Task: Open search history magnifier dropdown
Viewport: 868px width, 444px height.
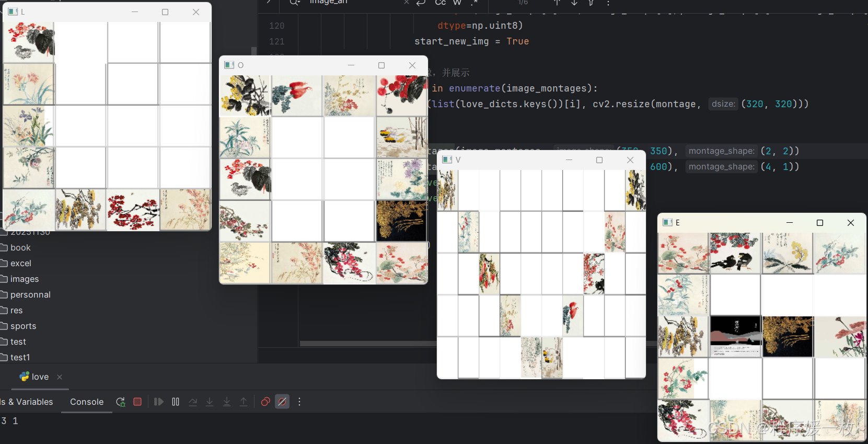Action: [295, 3]
